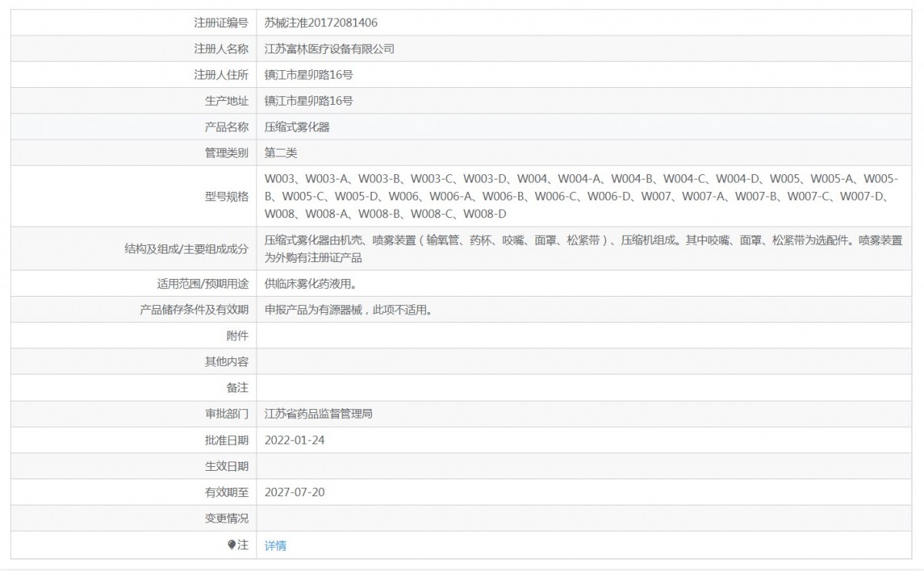
Task: Click the 生产地址 address value 镇江市星卯路16号
Action: (309, 101)
